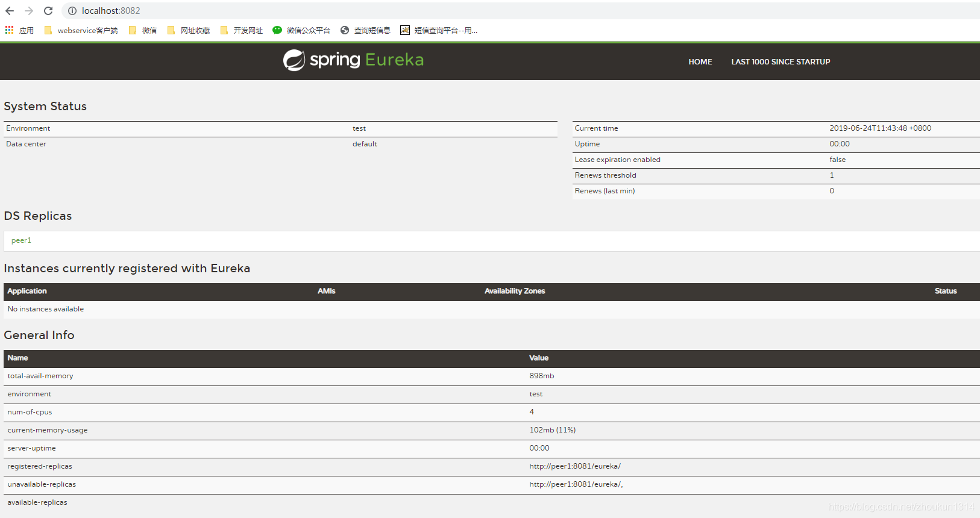Click the Application column header

pos(27,291)
